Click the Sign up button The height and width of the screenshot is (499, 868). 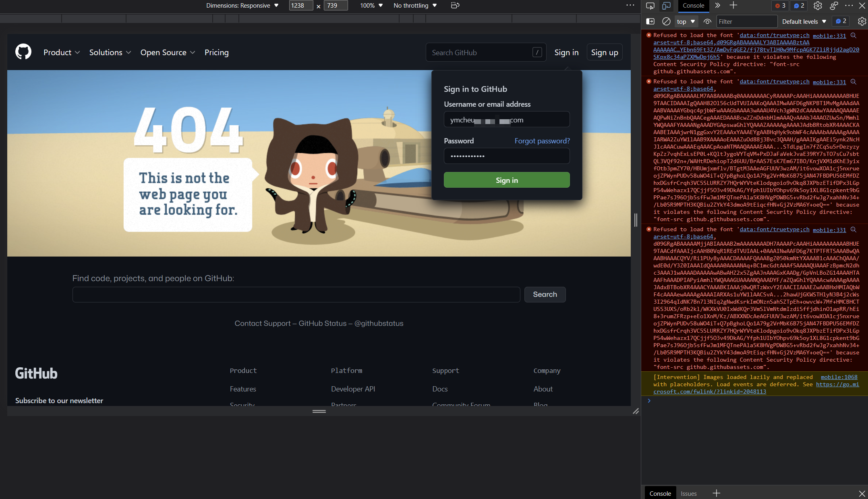(x=605, y=52)
